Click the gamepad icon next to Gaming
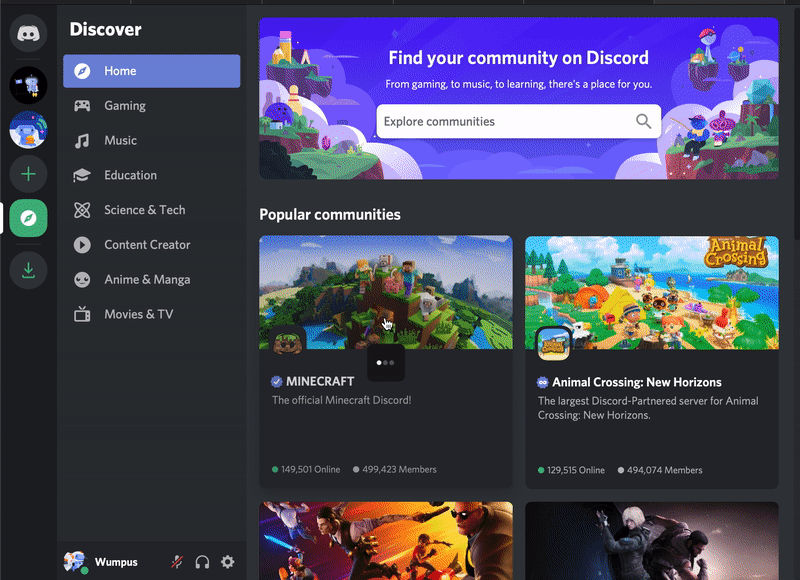The image size is (800, 580). point(82,106)
